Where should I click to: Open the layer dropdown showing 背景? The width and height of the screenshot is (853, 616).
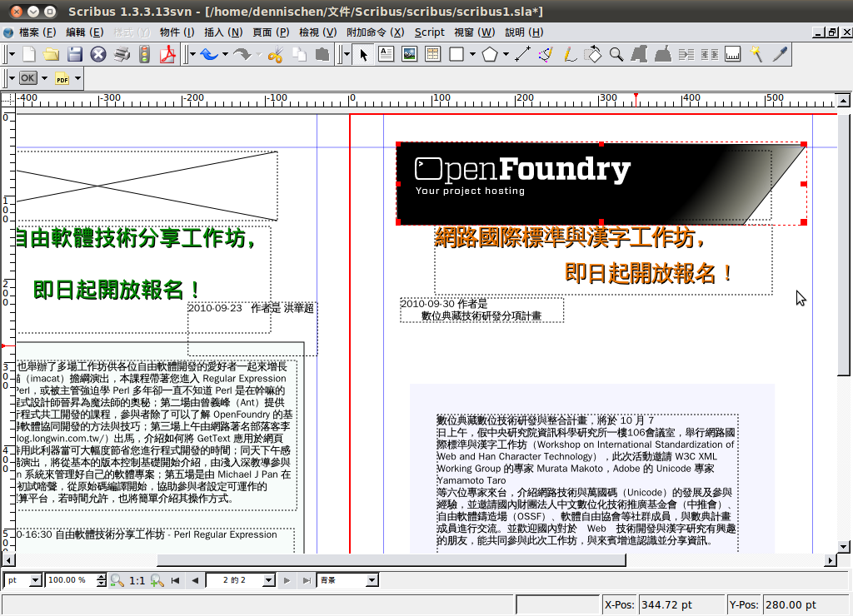click(347, 580)
